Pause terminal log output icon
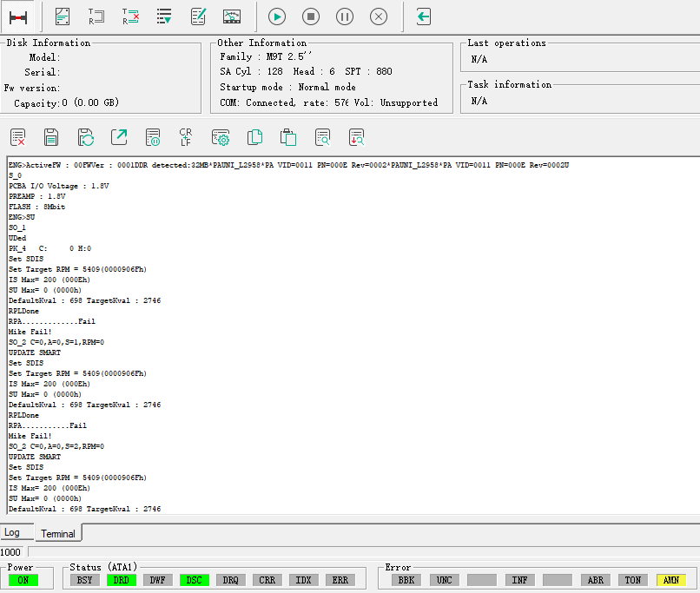This screenshot has height=593, width=700. (153, 137)
